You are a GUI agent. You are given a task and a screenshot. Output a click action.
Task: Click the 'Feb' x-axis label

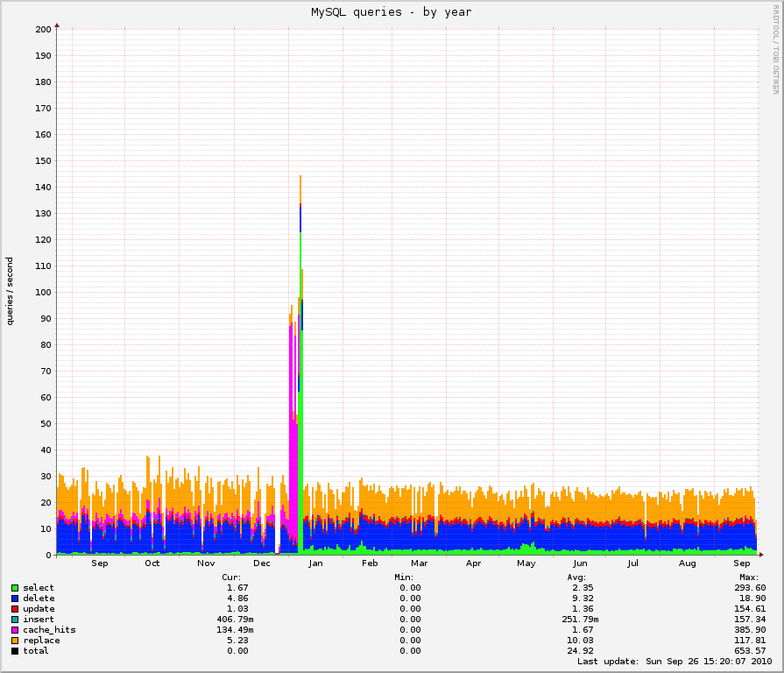pyautogui.click(x=370, y=563)
